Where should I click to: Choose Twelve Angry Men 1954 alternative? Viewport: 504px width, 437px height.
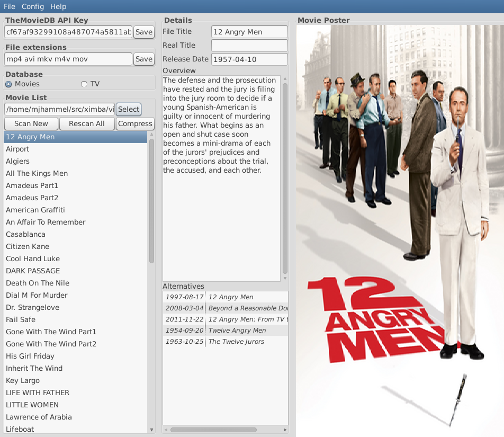point(226,330)
